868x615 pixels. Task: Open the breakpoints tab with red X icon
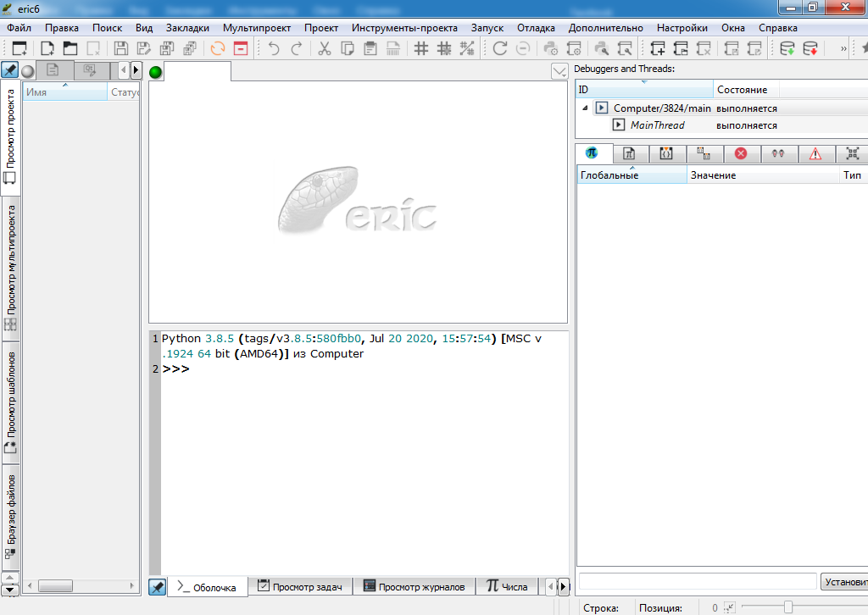coord(740,153)
